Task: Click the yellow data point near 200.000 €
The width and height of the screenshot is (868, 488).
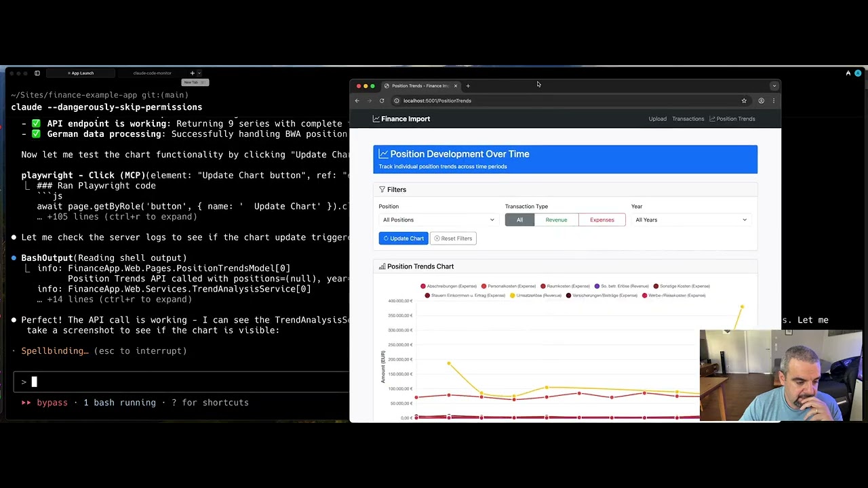Action: point(449,364)
